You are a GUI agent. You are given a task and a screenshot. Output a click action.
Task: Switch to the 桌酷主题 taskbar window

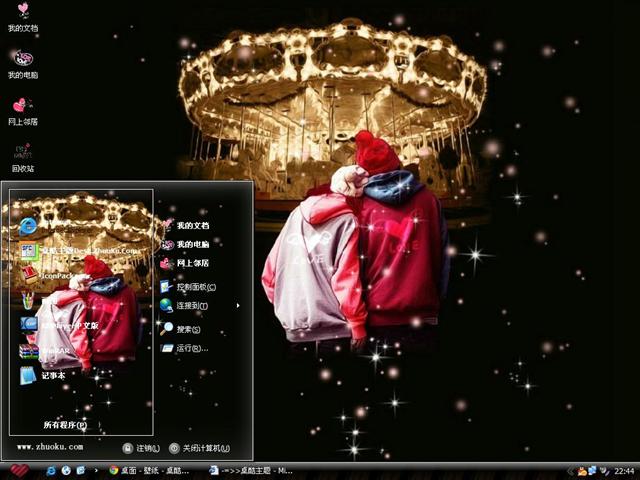coord(251,471)
